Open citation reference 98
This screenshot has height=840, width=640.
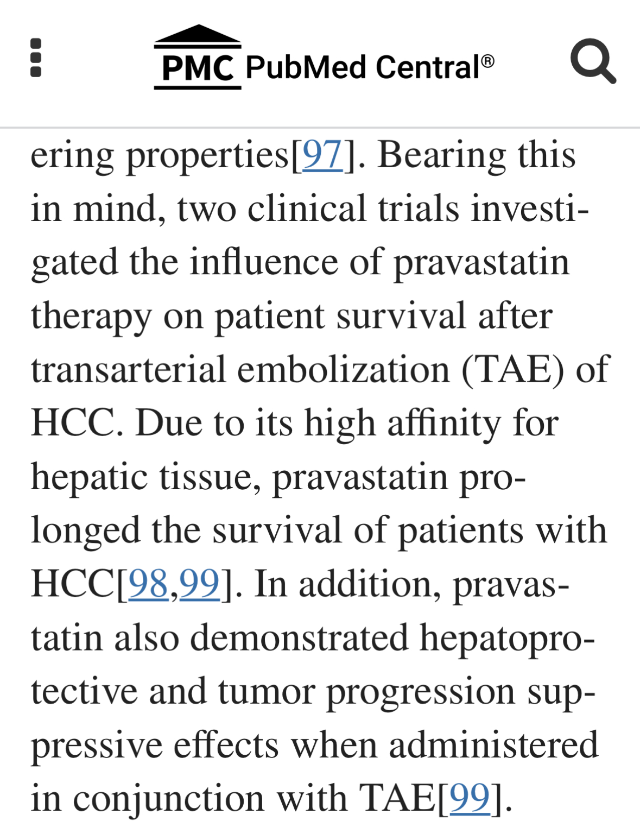coord(148,584)
